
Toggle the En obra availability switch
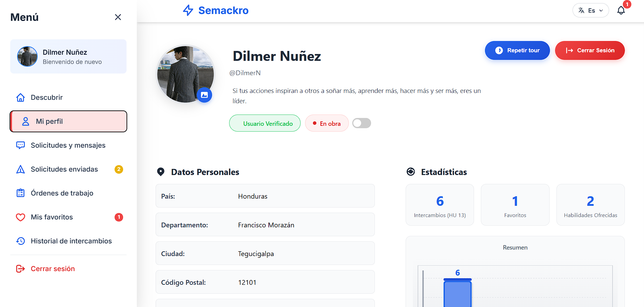362,123
